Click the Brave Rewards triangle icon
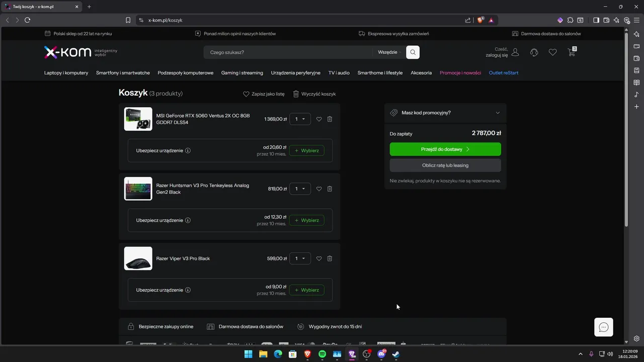This screenshot has width=644, height=362. click(x=491, y=20)
